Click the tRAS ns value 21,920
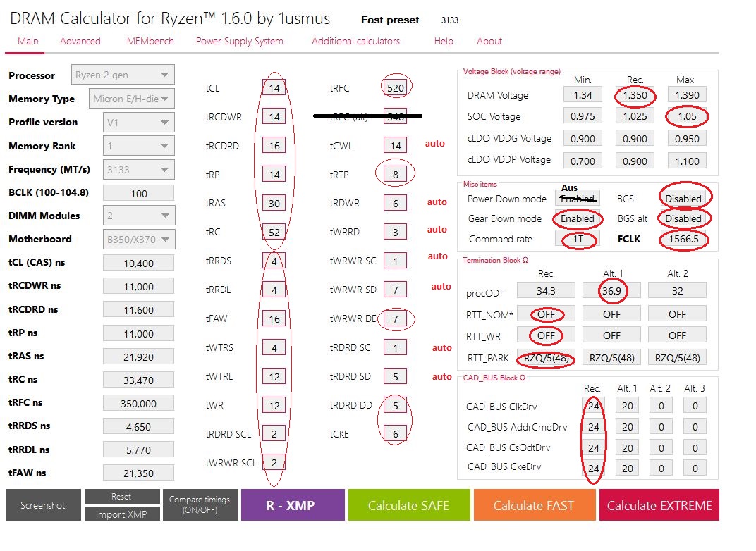 (139, 357)
